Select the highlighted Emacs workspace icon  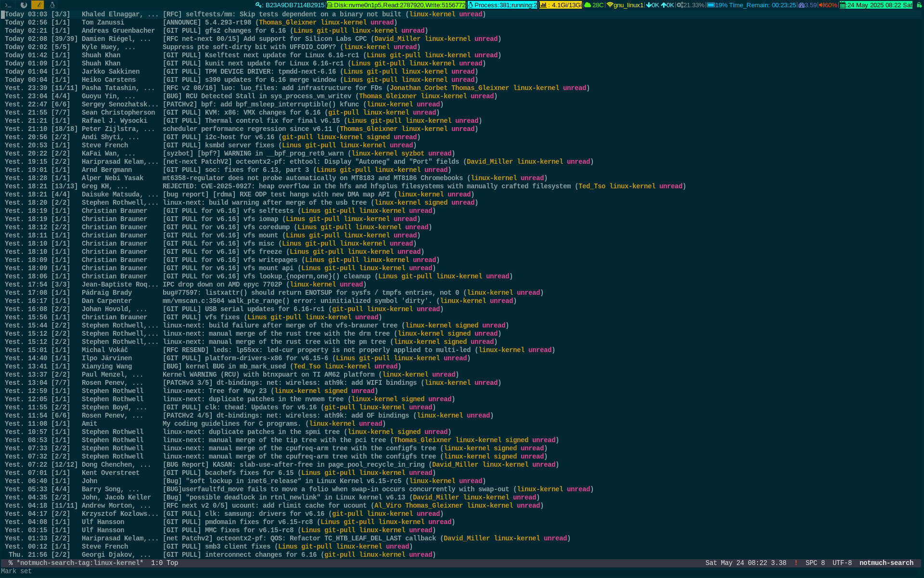pyautogui.click(x=38, y=5)
